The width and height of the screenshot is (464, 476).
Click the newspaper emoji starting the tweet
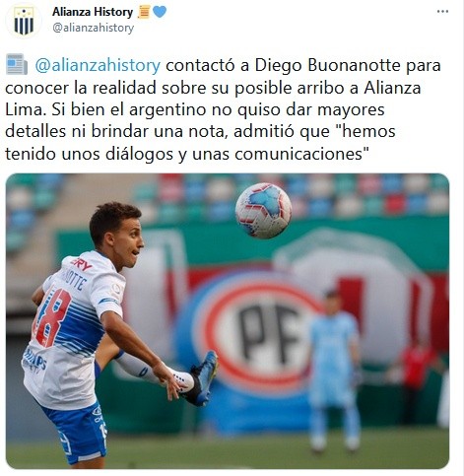click(17, 64)
